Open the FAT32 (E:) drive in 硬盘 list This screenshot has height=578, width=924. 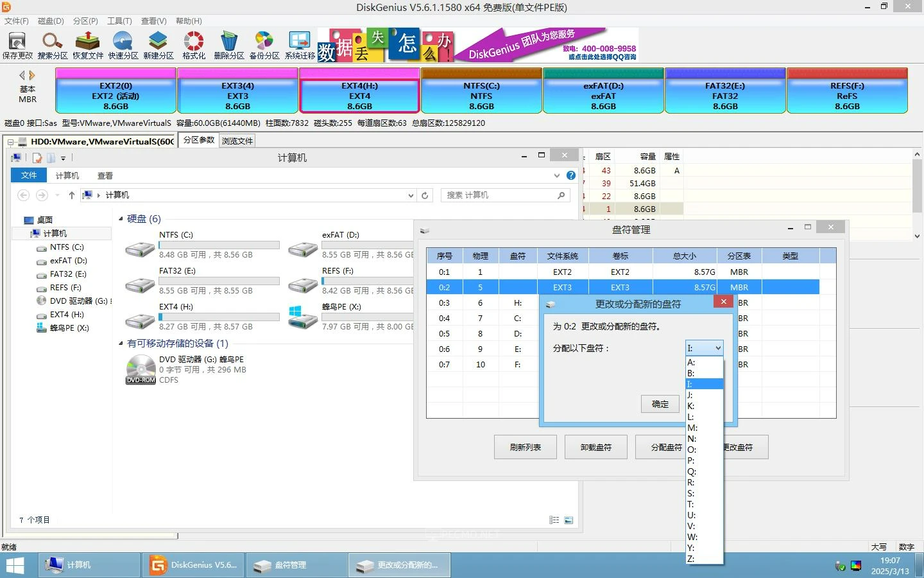point(140,285)
